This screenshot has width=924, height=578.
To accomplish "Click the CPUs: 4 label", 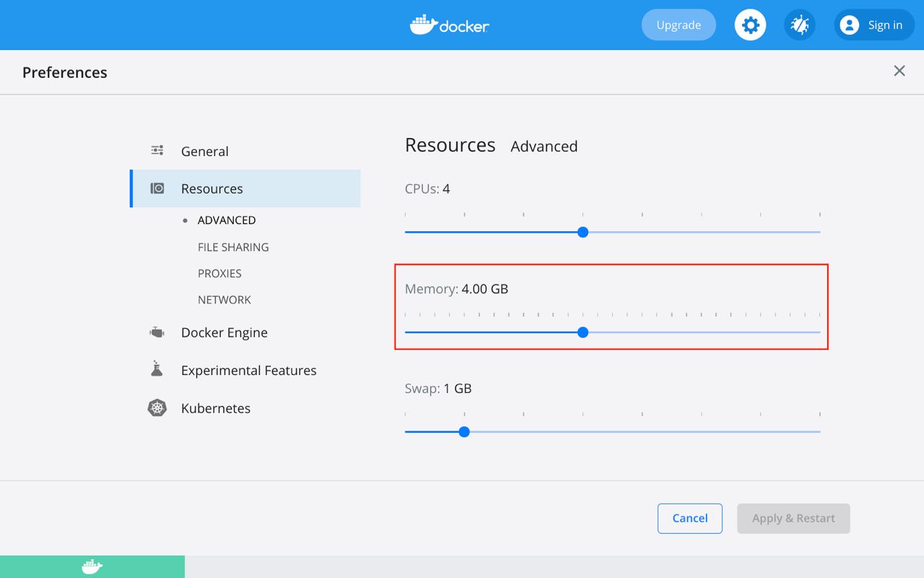I will coord(427,189).
